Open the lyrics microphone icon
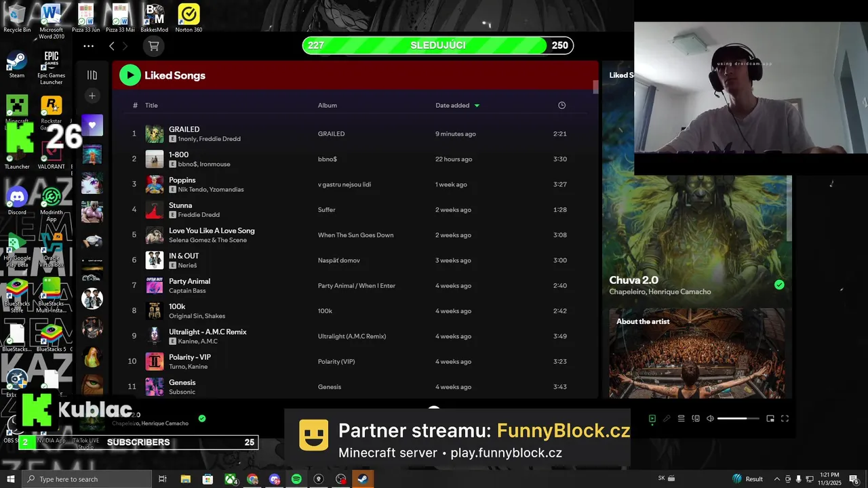 point(667,419)
